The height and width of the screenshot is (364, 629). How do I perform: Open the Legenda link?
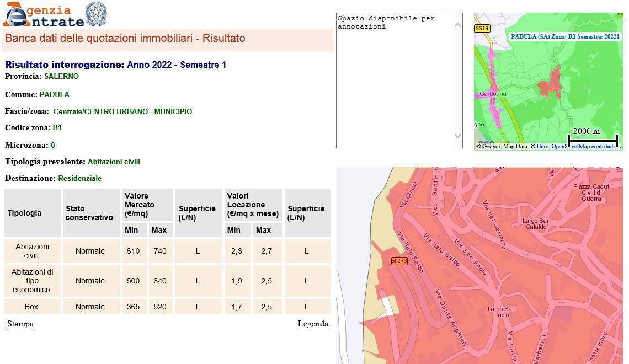click(313, 324)
